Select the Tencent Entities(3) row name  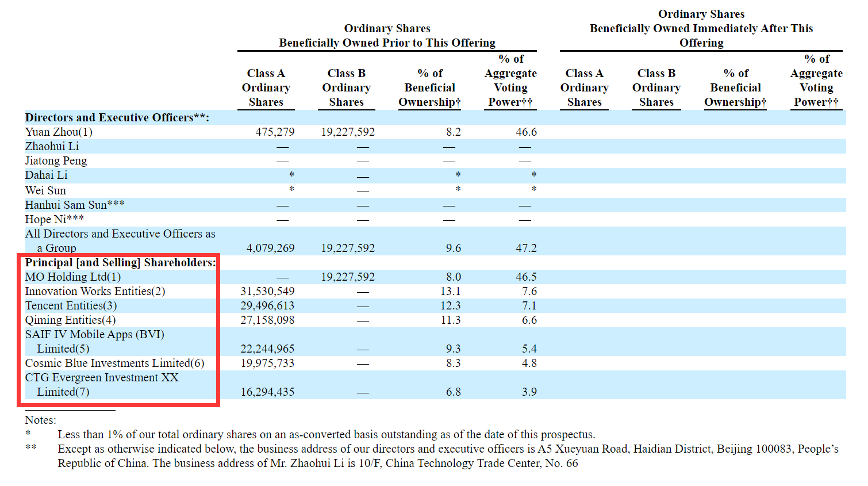(x=71, y=306)
